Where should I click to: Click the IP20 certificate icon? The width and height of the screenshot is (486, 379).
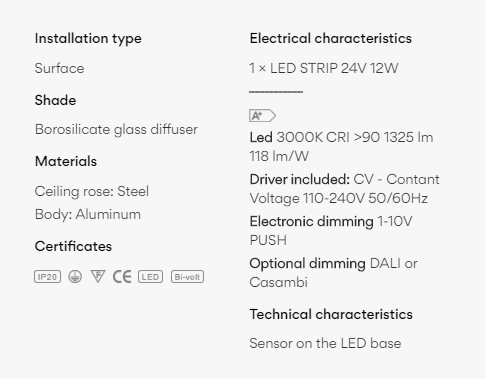(x=47, y=277)
